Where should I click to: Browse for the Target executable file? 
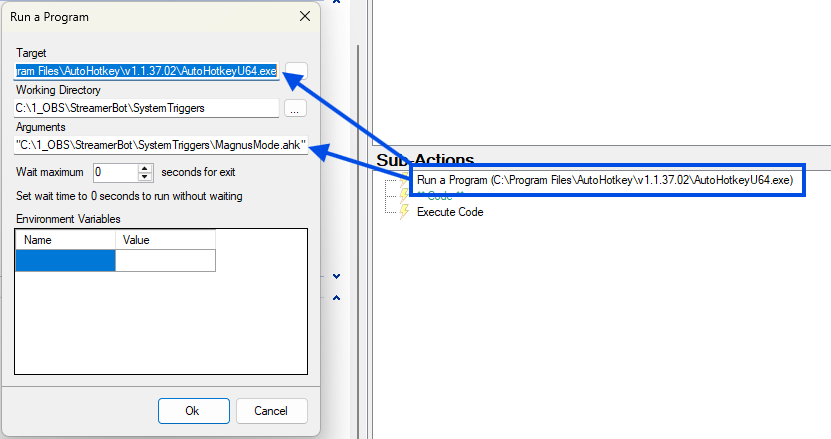coord(296,71)
